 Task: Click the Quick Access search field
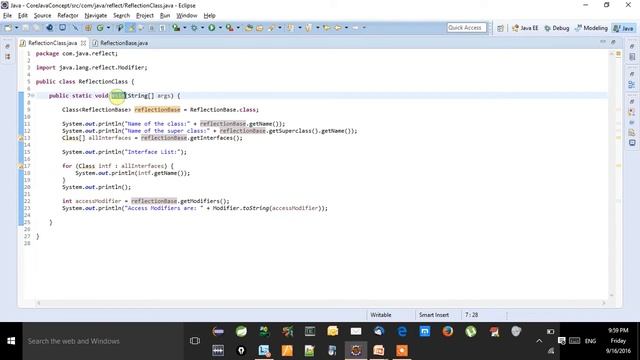coord(467,28)
